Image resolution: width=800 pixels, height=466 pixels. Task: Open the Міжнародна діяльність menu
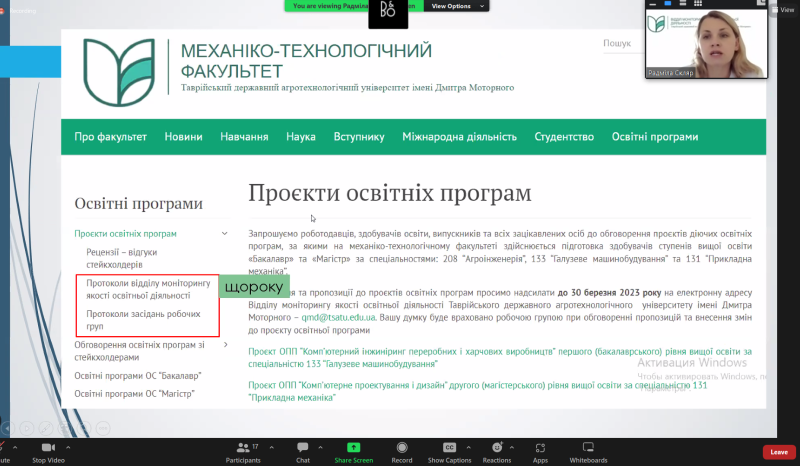click(x=459, y=137)
